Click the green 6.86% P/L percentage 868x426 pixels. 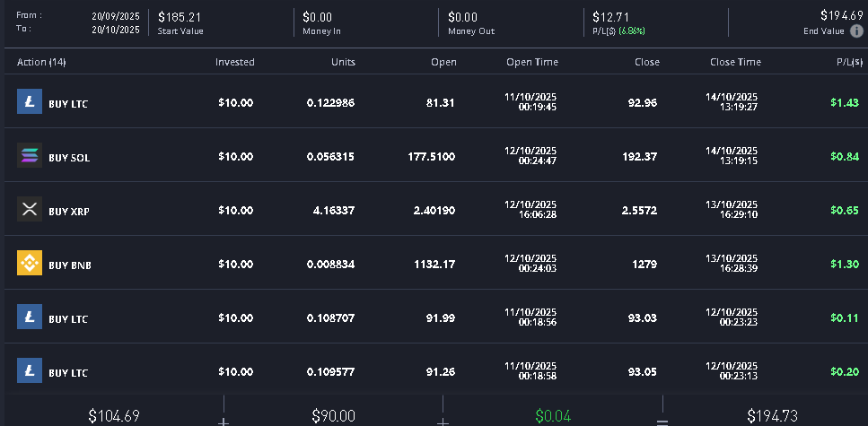click(x=629, y=30)
